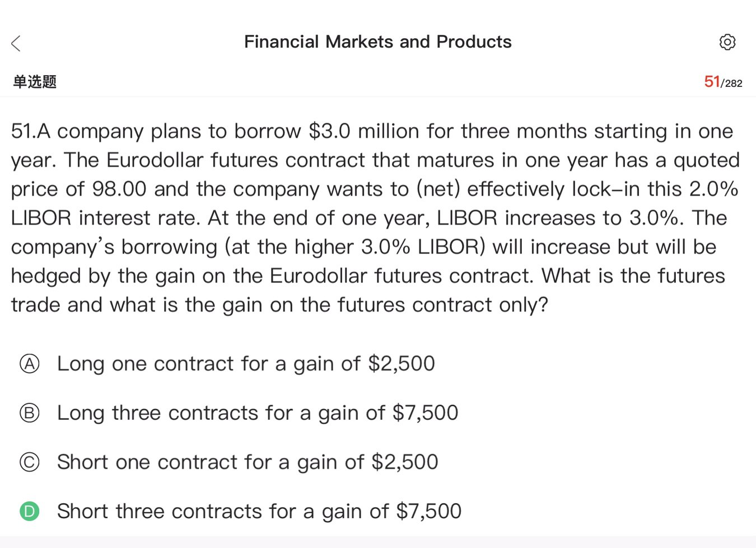Click the "51.A" start of question text

(31, 131)
